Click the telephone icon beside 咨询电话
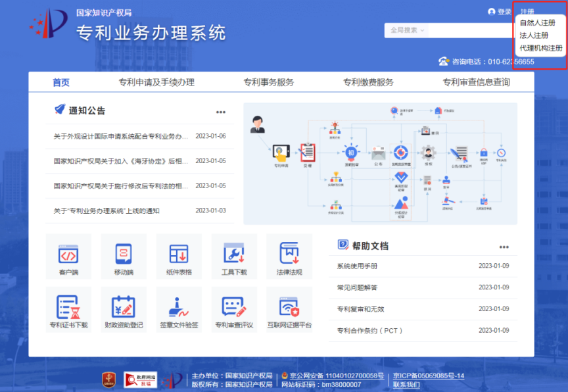Image resolution: width=568 pixels, height=392 pixels. coord(444,62)
